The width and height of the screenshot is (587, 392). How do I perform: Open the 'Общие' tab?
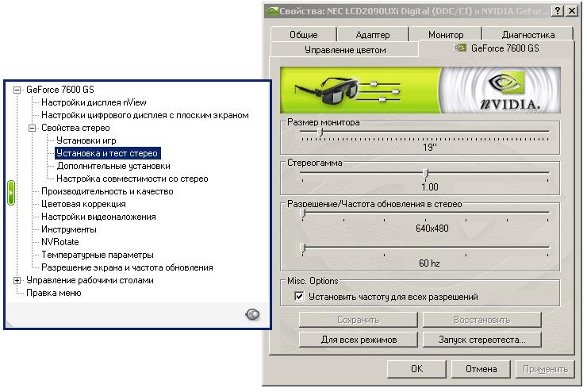coord(304,34)
